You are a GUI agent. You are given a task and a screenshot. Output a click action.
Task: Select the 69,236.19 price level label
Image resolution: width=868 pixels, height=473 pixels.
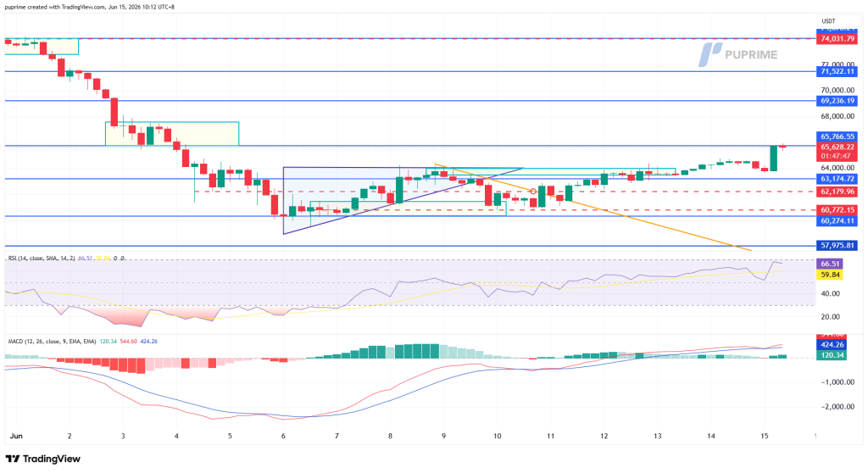point(837,101)
